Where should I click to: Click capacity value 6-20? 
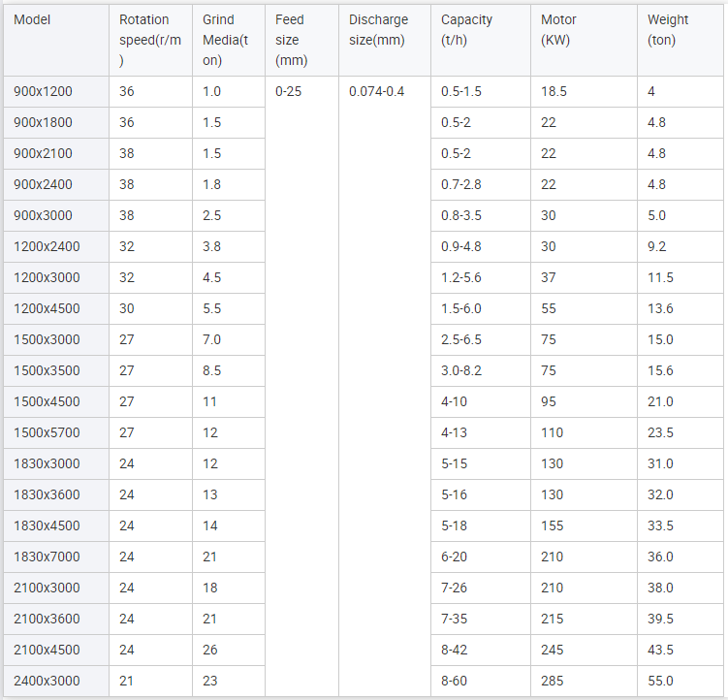pyautogui.click(x=454, y=557)
